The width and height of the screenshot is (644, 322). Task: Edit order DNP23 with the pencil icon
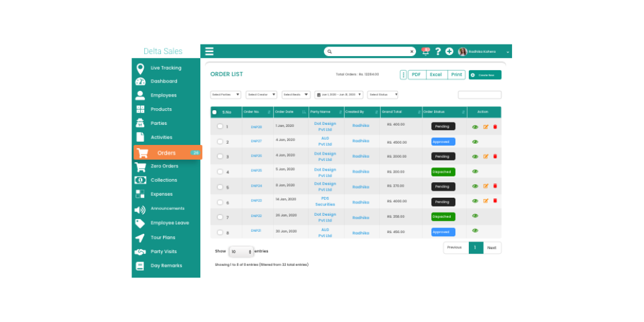click(486, 201)
